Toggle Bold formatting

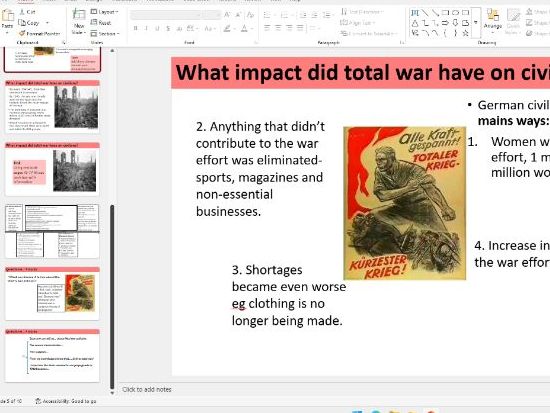coord(135,28)
